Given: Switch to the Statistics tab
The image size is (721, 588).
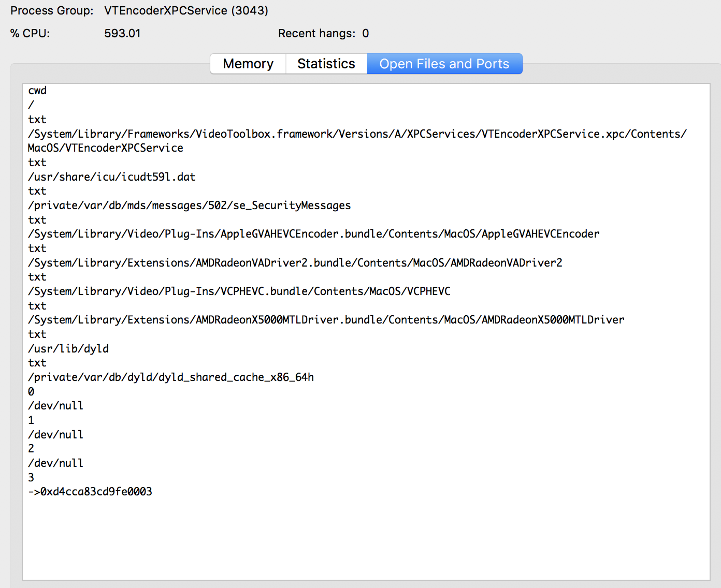Looking at the screenshot, I should point(326,64).
